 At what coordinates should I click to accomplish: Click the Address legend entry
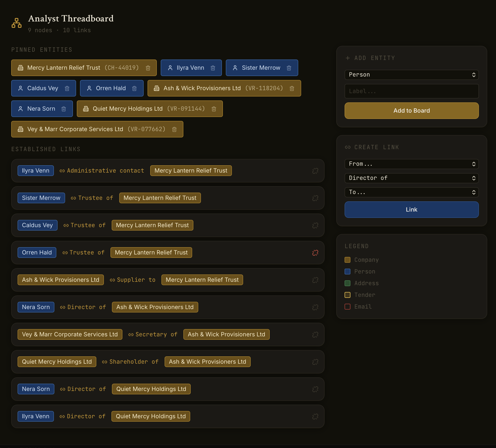[x=362, y=283]
